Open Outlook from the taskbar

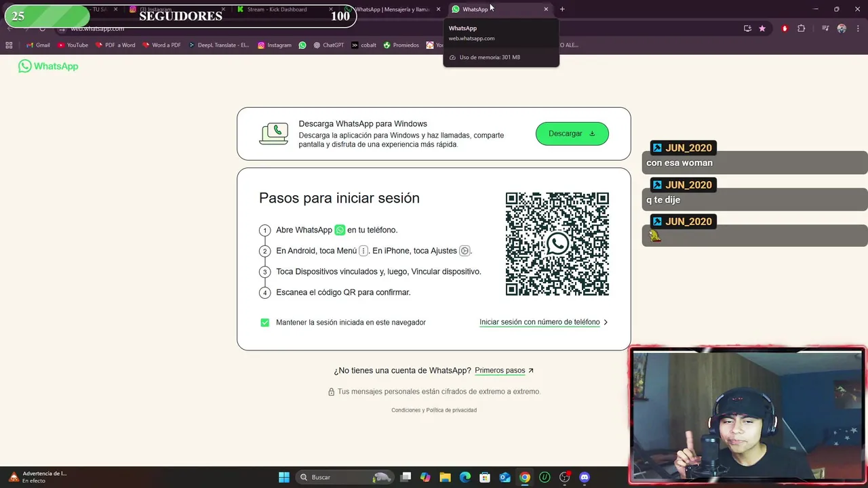(505, 477)
